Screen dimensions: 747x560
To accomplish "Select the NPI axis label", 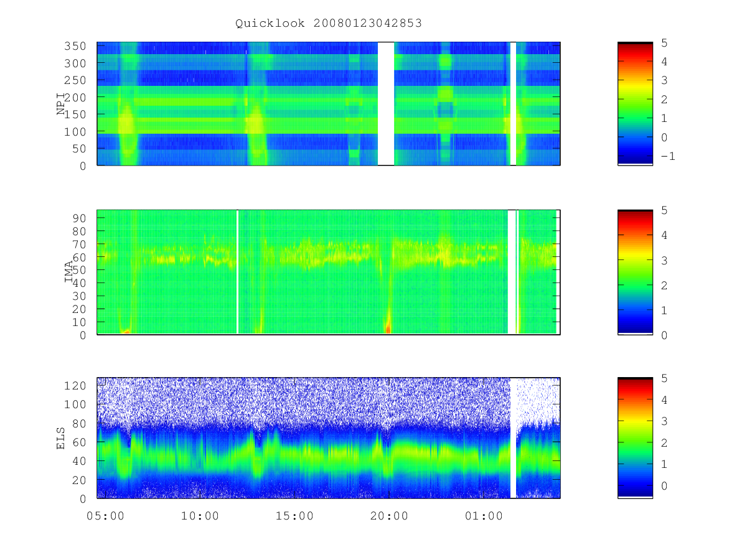I will [x=61, y=104].
